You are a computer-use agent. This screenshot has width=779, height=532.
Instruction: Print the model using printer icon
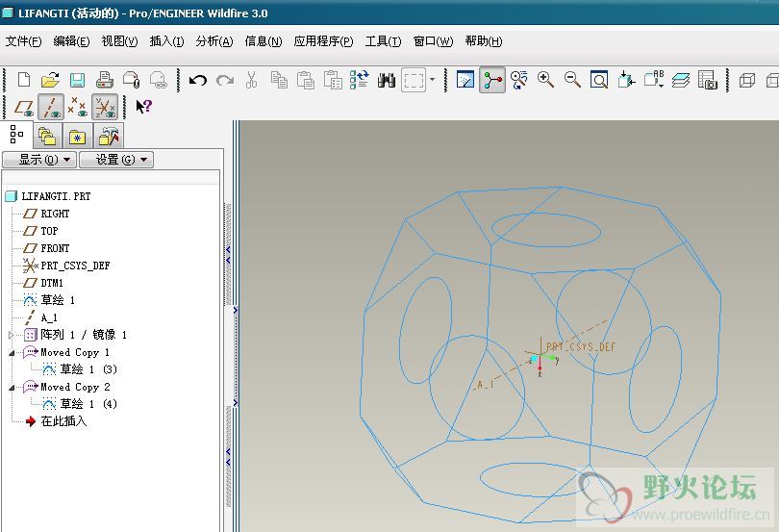(104, 80)
